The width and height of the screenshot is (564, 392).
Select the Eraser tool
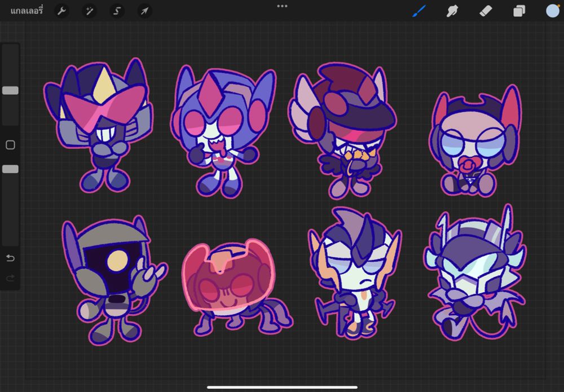pos(486,11)
